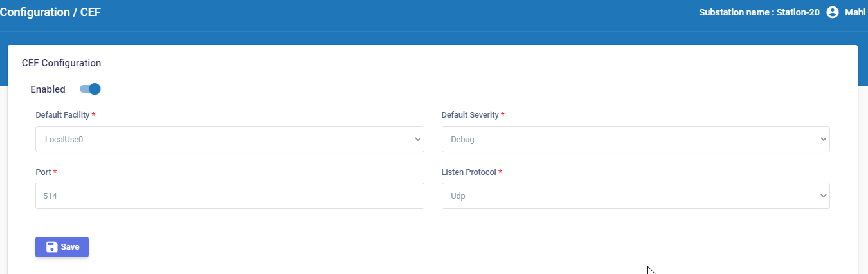
Task: Click the Default Severity label
Action: coord(469,115)
